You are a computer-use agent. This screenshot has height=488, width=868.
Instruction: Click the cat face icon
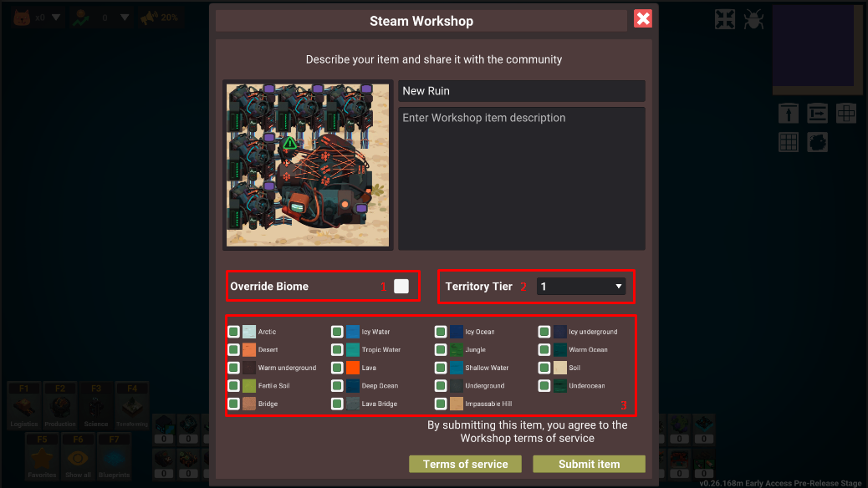pyautogui.click(x=22, y=18)
